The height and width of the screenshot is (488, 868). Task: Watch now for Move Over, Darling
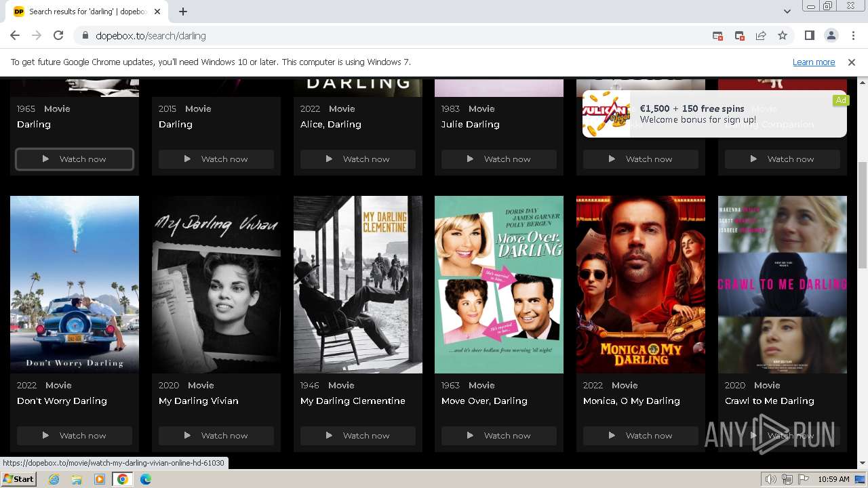499,436
